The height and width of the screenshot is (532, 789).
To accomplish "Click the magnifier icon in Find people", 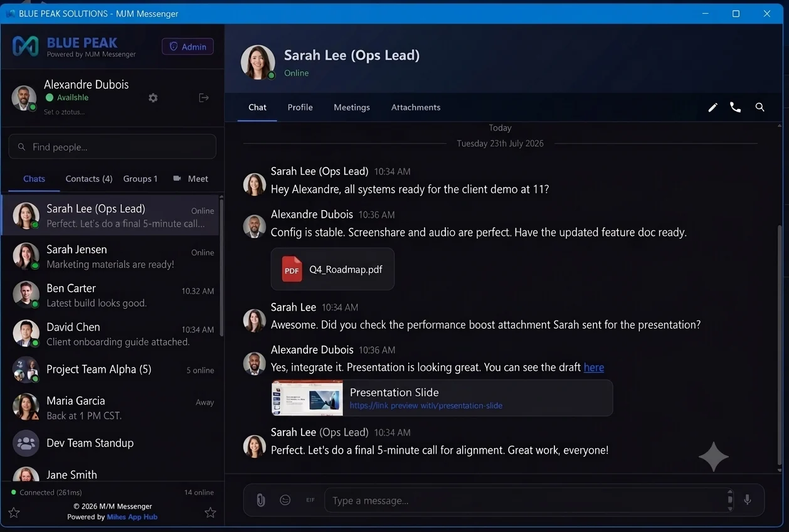I will coord(22,147).
